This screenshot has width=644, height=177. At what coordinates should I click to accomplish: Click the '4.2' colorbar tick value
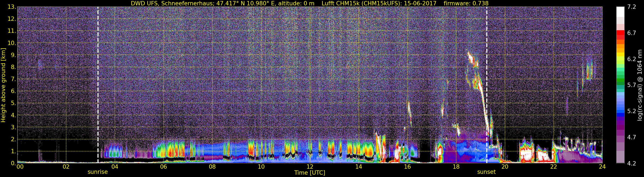(632, 163)
